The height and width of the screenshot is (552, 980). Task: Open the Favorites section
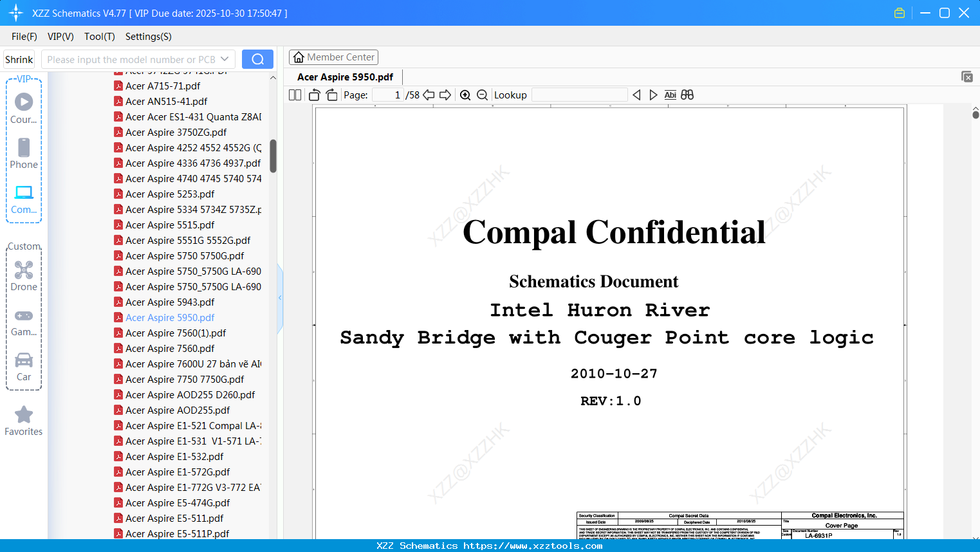point(24,421)
